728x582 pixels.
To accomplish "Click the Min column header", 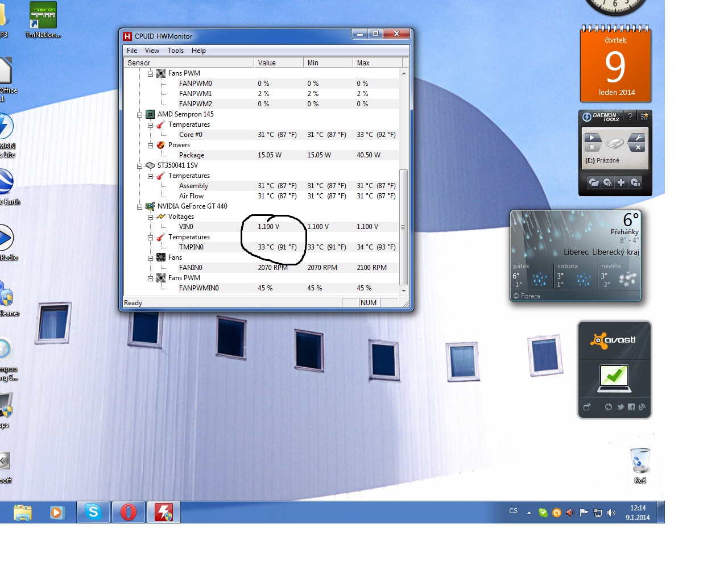I will [x=328, y=63].
